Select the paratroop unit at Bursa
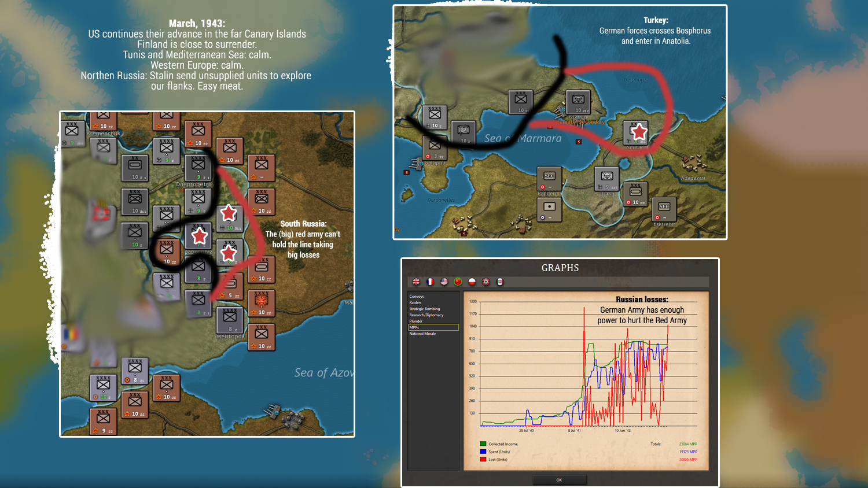 coord(606,179)
